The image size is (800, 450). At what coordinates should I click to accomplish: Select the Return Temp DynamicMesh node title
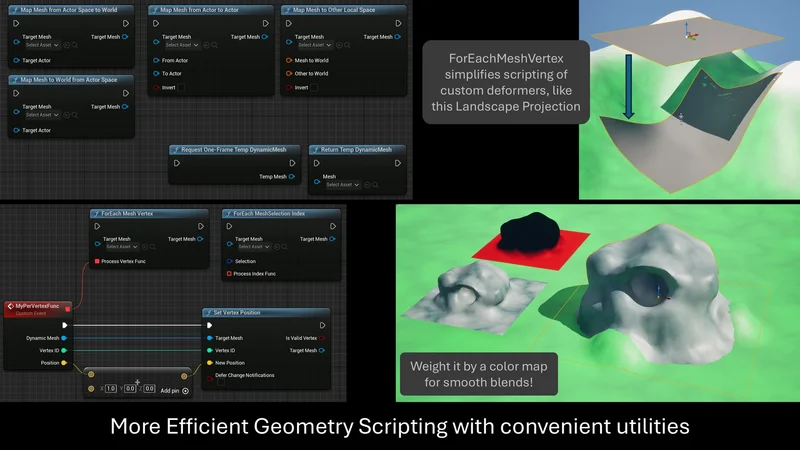click(x=358, y=149)
